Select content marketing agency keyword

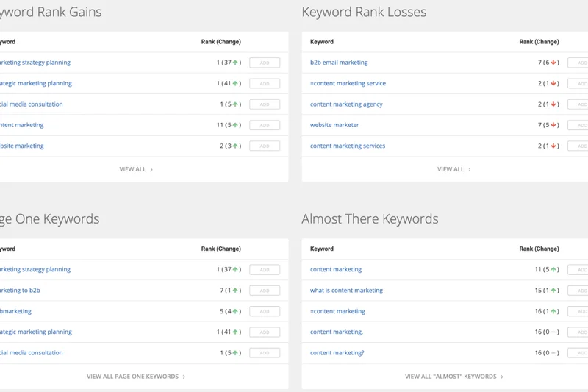tap(346, 104)
